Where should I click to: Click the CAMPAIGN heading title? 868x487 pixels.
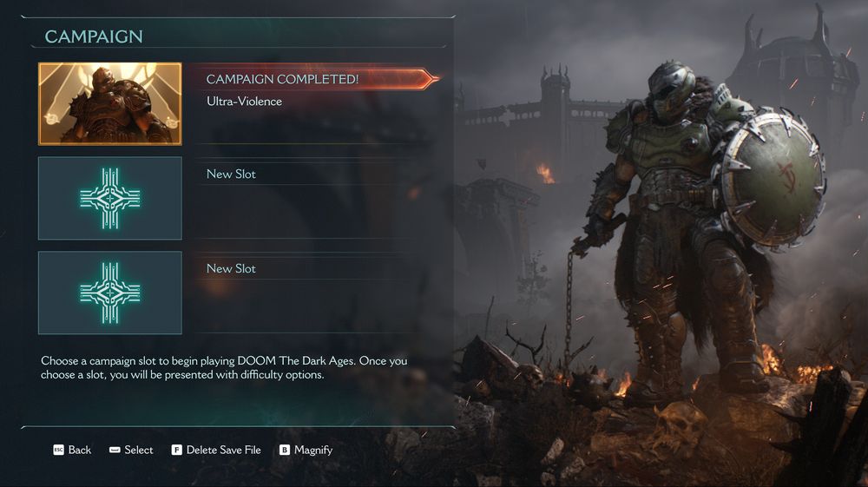click(94, 36)
